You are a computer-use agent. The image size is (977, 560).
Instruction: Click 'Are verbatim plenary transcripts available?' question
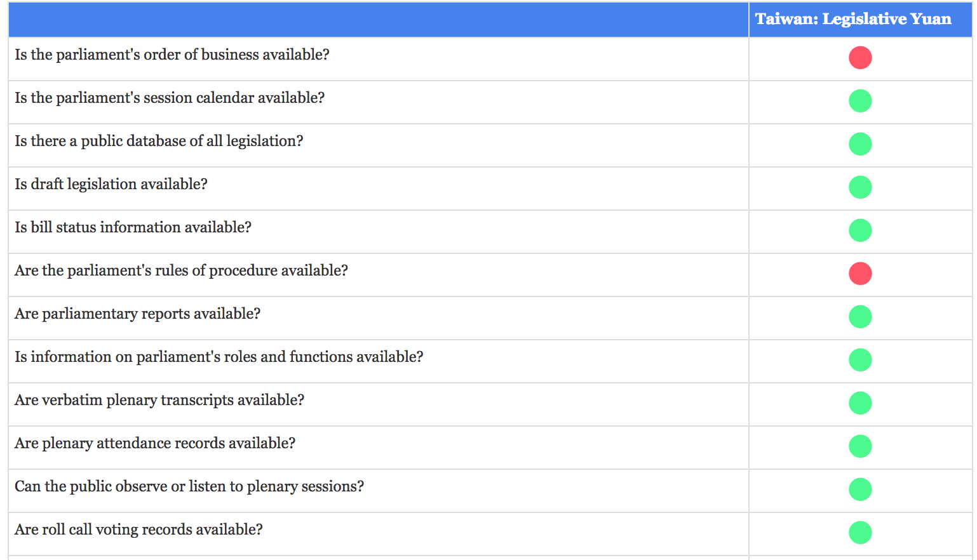[159, 400]
